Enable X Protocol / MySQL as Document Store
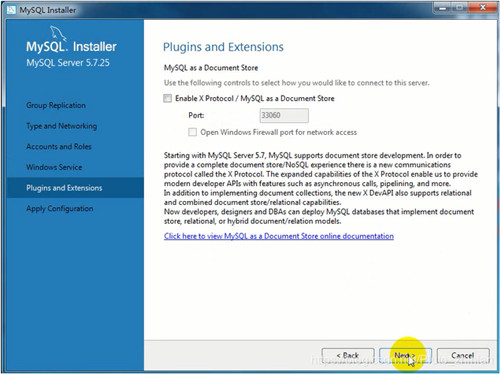 click(167, 98)
